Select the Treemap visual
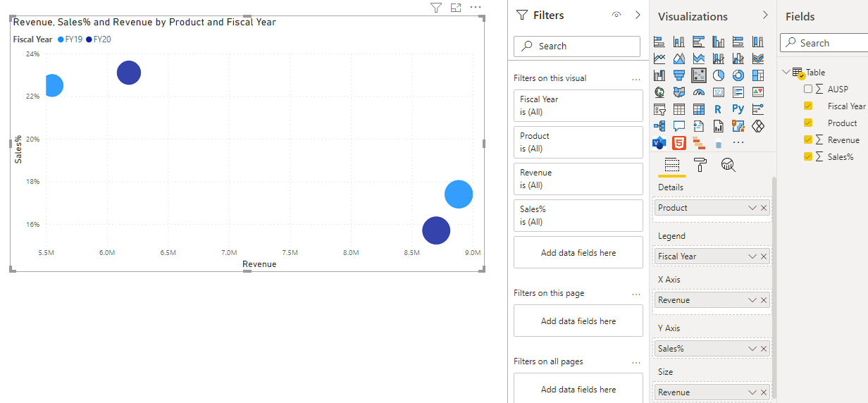The width and height of the screenshot is (868, 403). click(x=758, y=75)
